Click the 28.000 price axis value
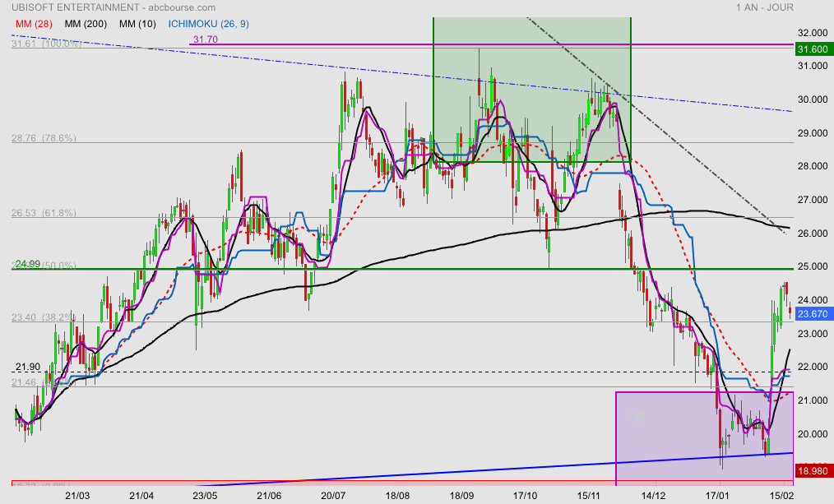Viewport: 834px width, 504px height. (813, 166)
